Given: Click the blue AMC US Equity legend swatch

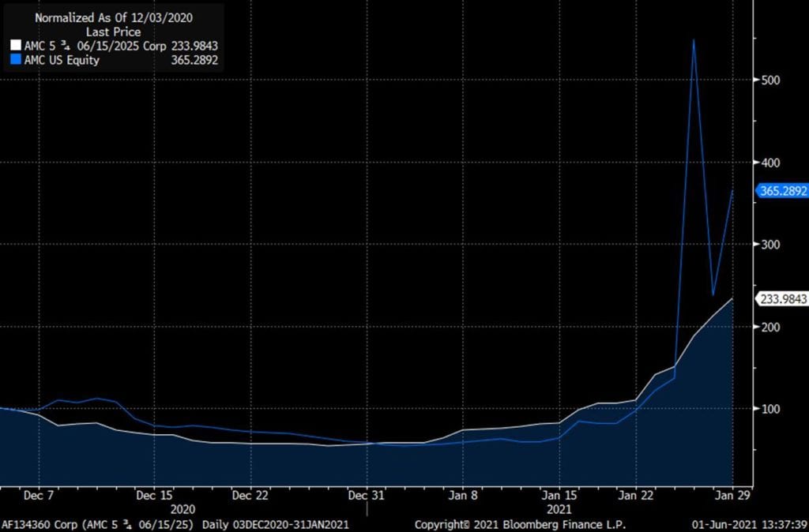Looking at the screenshot, I should [x=16, y=60].
